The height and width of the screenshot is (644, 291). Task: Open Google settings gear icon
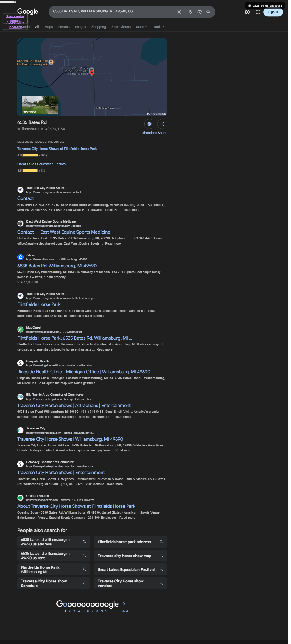247,12
